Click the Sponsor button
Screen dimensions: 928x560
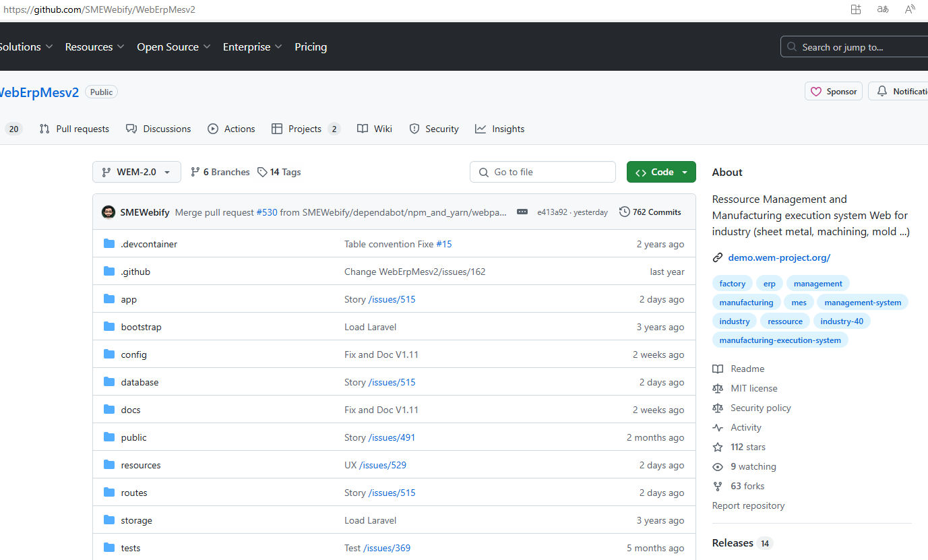pyautogui.click(x=834, y=92)
